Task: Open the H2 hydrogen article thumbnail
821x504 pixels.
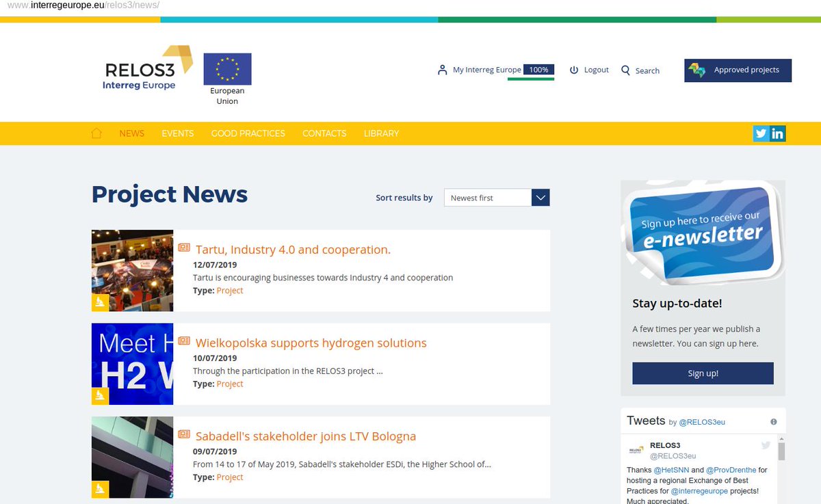Action: pyautogui.click(x=132, y=364)
